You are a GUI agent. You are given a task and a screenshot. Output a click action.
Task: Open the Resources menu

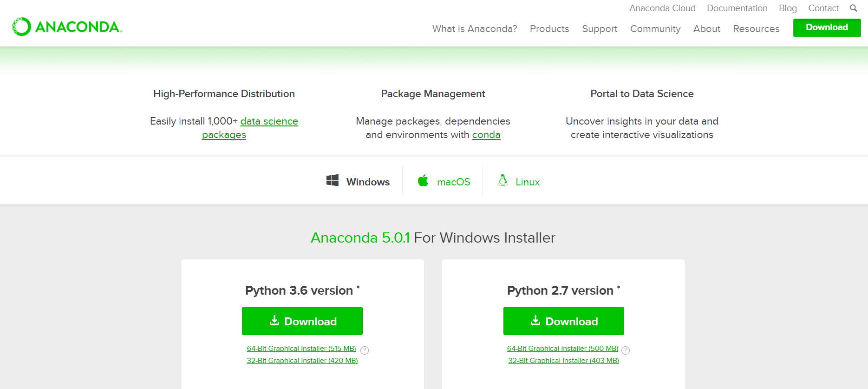click(x=756, y=29)
